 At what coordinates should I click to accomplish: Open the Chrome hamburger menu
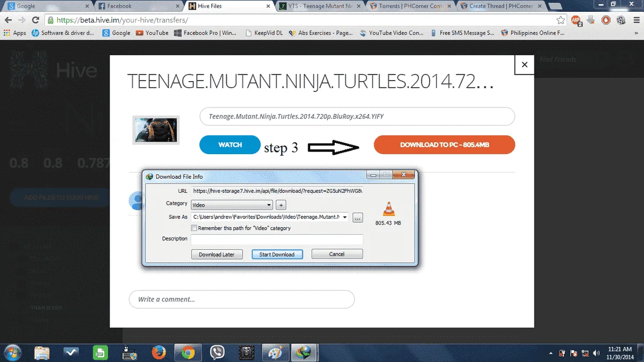click(636, 20)
